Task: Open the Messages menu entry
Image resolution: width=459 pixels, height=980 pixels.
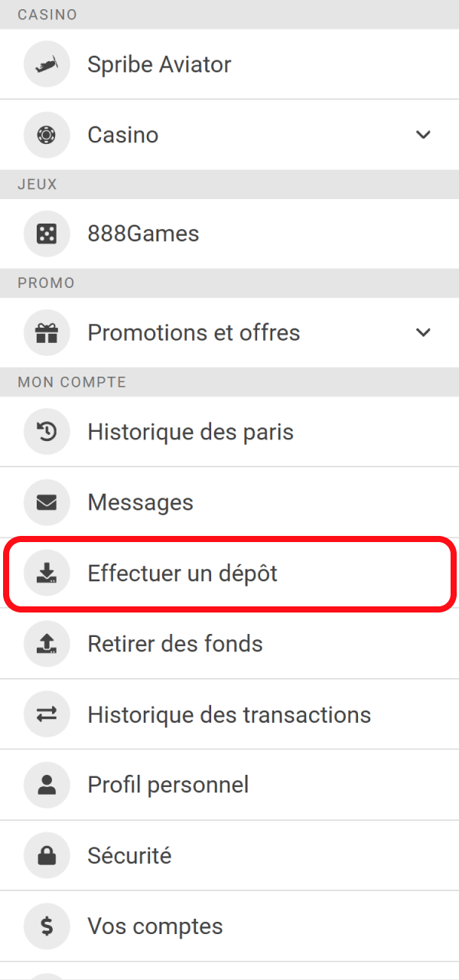Action: [141, 502]
